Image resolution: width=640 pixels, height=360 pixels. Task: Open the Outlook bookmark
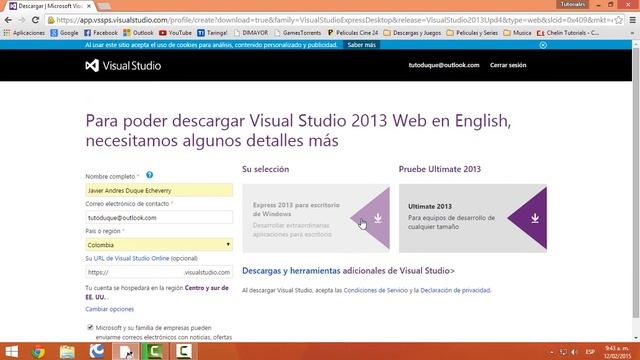click(x=138, y=33)
